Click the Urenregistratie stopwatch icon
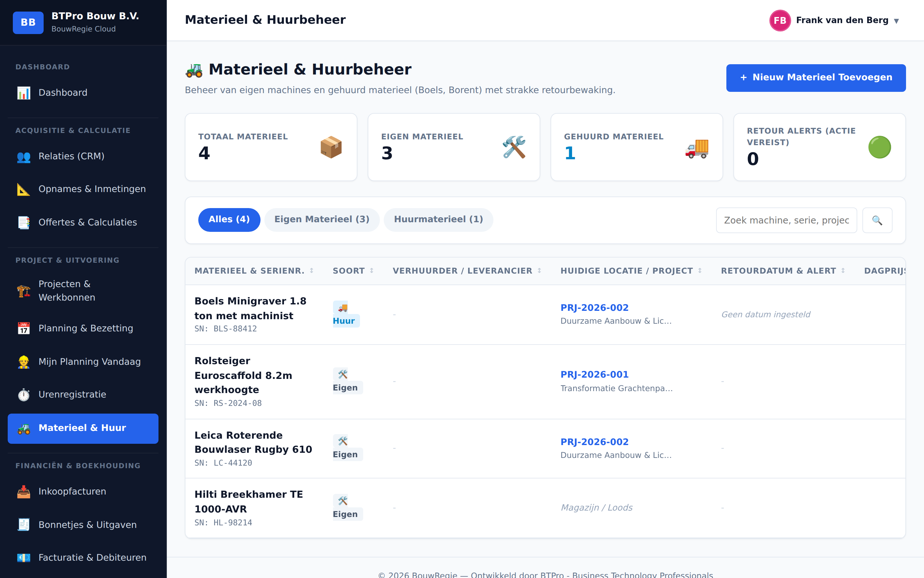 (24, 395)
